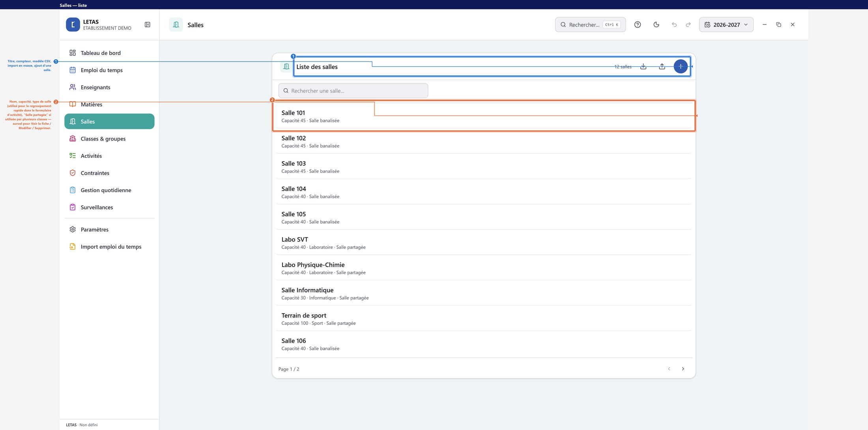Viewport: 868px width, 430px height.
Task: Open Activités section
Action: pyautogui.click(x=109, y=156)
